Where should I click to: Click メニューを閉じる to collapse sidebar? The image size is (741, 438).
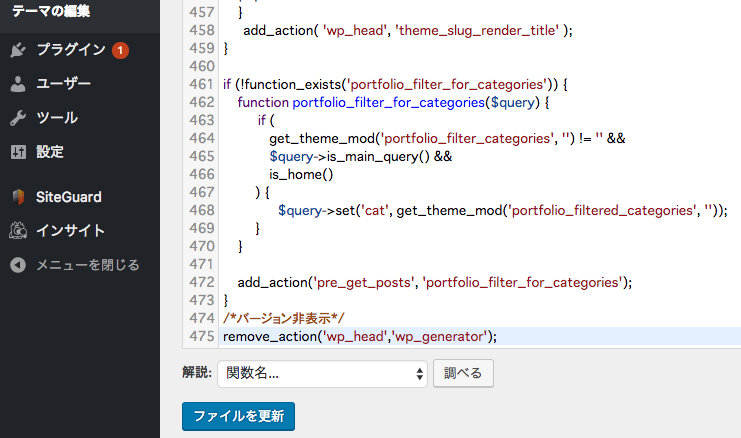(x=88, y=265)
